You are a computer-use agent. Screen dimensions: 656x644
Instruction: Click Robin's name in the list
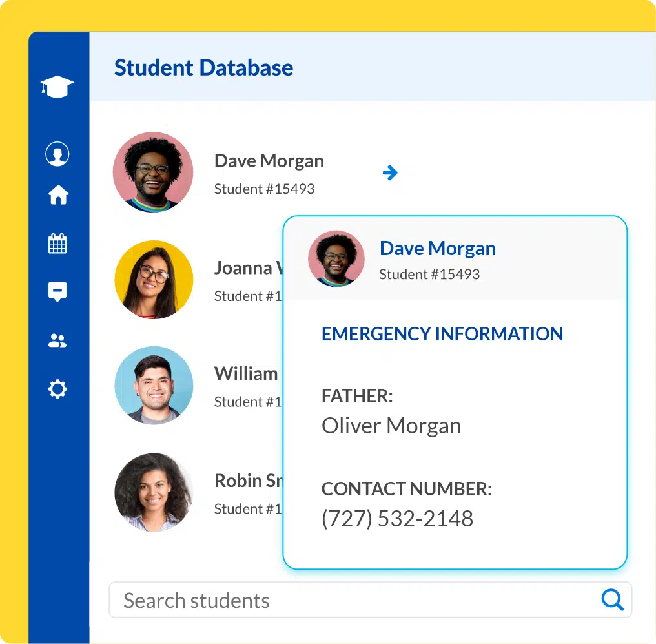pos(247,481)
